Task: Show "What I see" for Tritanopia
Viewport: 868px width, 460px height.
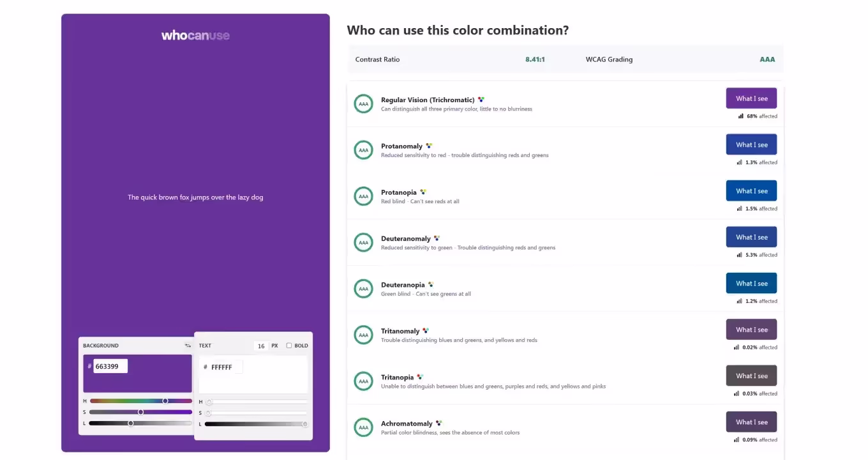Action: [751, 376]
